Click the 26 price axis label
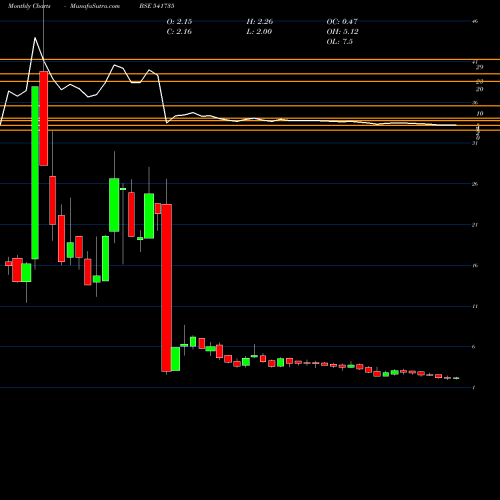Viewport: 500px width, 500px height. pos(475,184)
